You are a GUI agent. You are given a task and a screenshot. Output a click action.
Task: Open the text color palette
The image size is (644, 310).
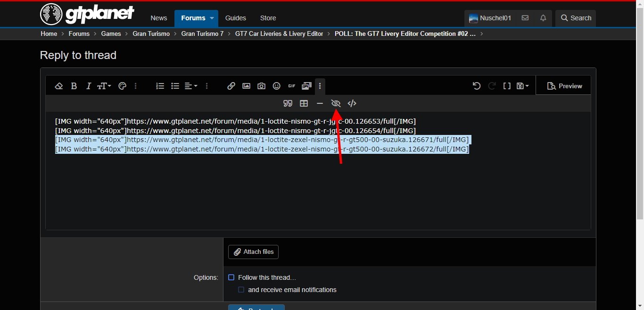coord(123,86)
